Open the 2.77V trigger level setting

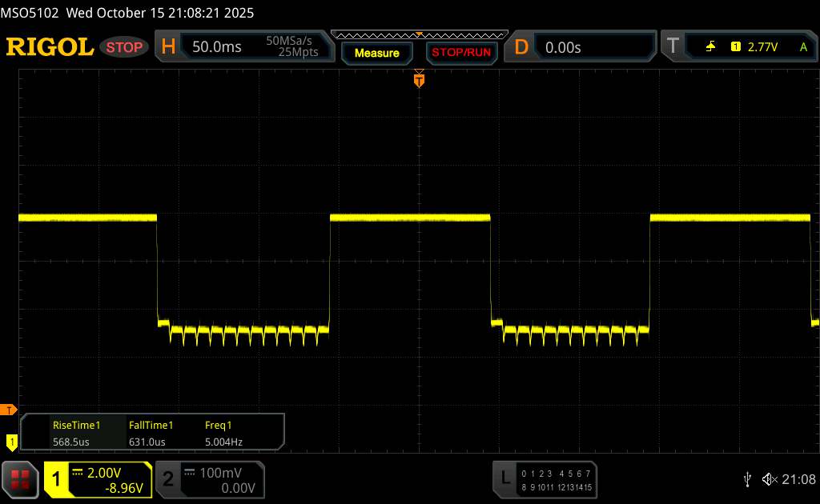click(x=762, y=47)
